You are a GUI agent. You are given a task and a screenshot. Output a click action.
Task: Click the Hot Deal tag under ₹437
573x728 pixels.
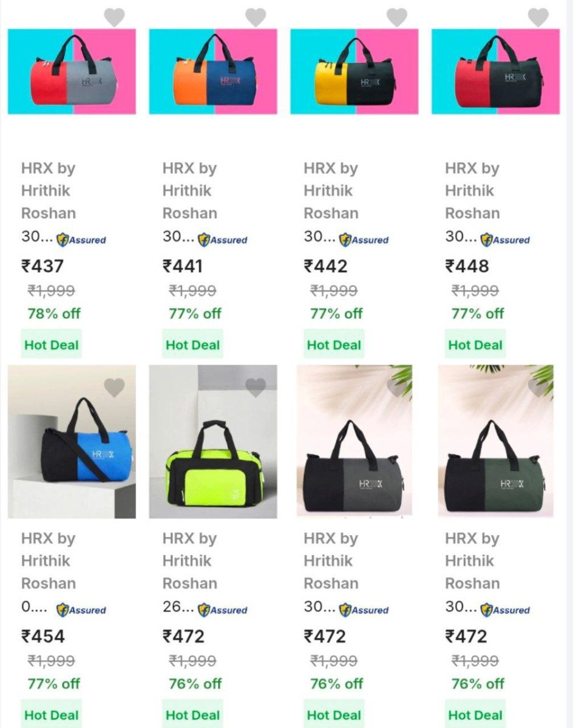pyautogui.click(x=51, y=345)
